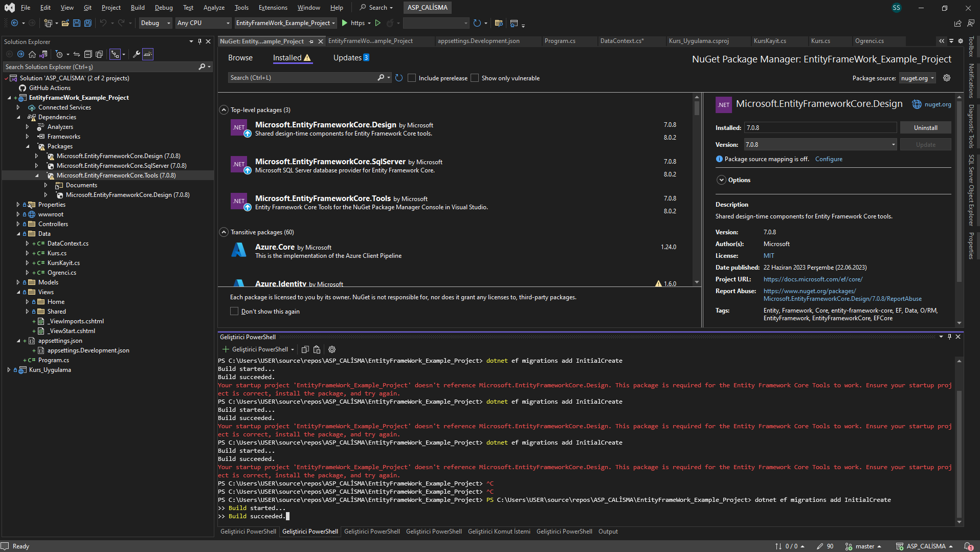Tick the Don't show this again checkbox
The image size is (980, 552).
pyautogui.click(x=234, y=311)
